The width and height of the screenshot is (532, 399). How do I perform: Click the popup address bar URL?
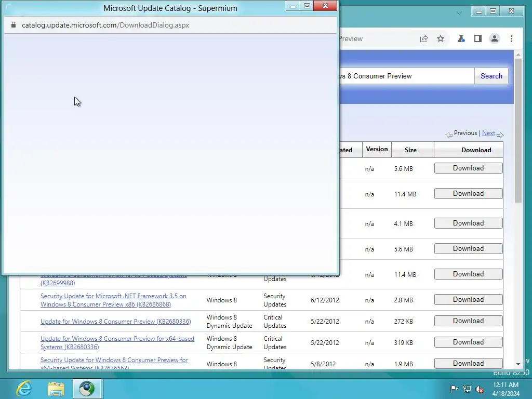(105, 25)
